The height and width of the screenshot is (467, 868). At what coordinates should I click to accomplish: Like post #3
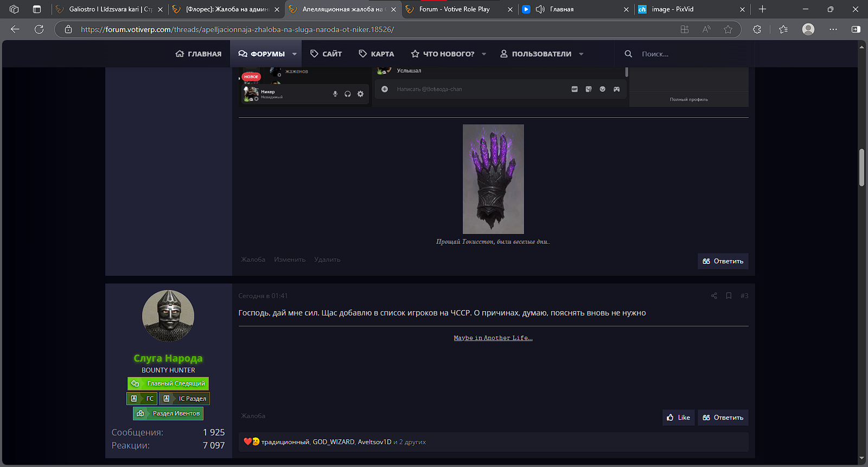[679, 418]
